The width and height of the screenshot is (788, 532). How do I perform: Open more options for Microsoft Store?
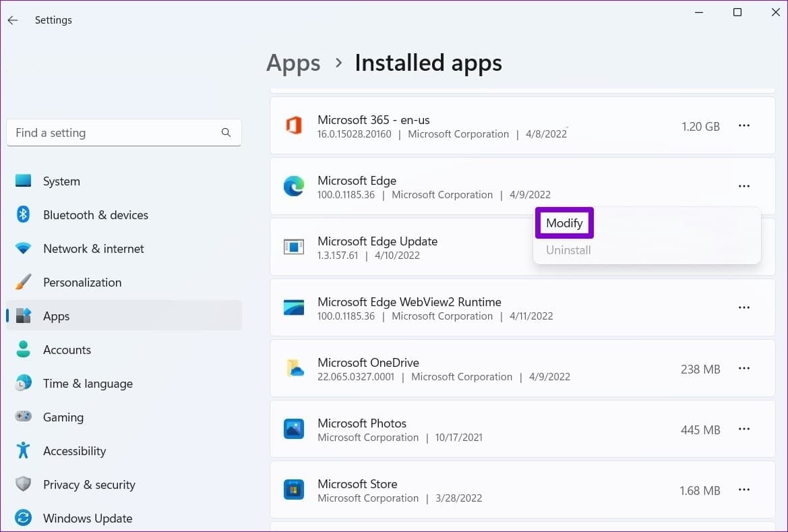[x=744, y=490]
